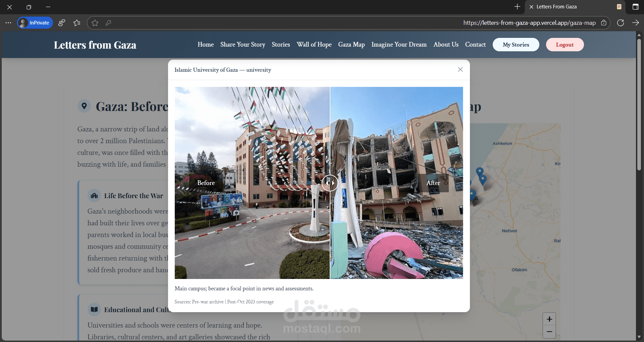Click the Sources line in the dialog
This screenshot has height=342, width=644.
(x=224, y=302)
